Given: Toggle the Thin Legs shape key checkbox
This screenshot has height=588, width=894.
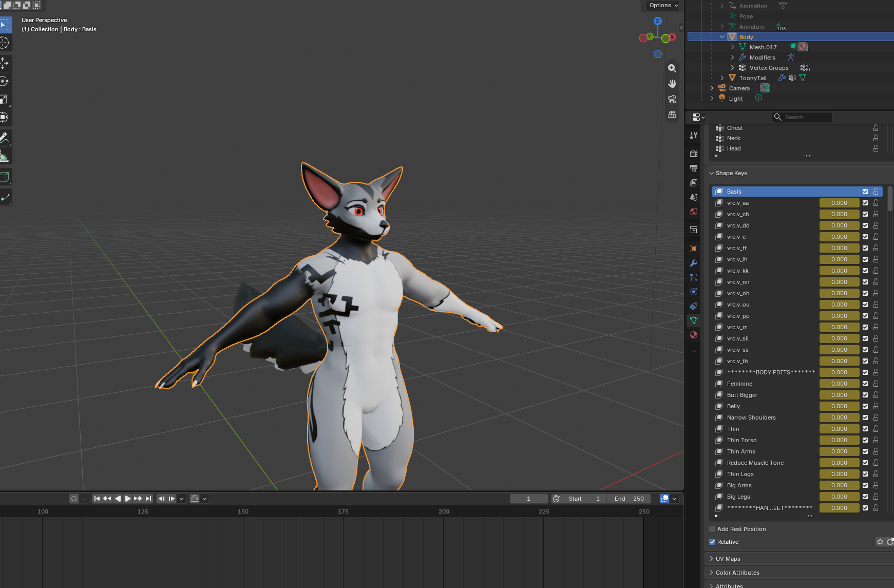Looking at the screenshot, I should [x=865, y=474].
